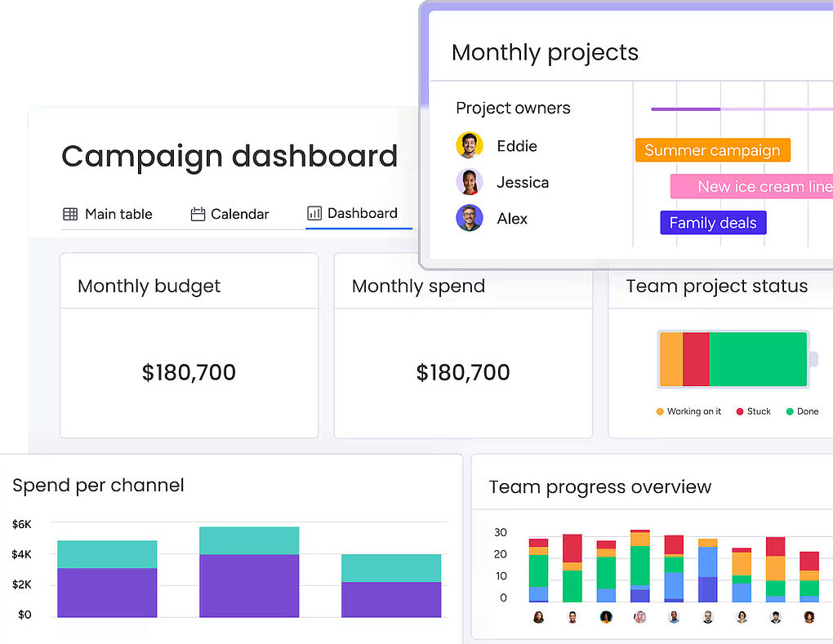Select the New ice cream line bar

[x=751, y=187]
